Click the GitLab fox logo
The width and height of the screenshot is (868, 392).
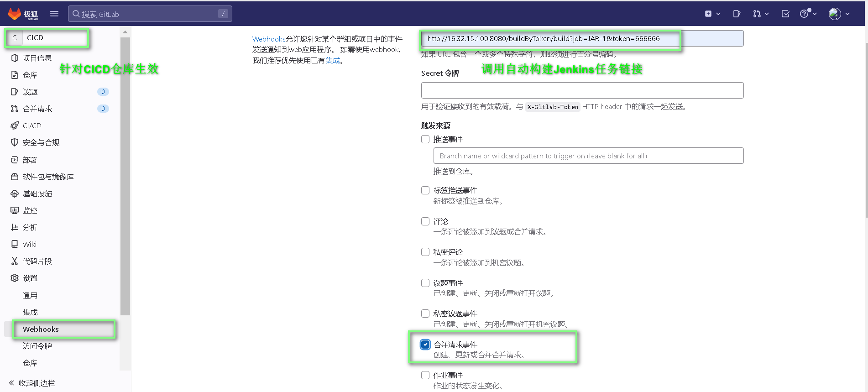(15, 14)
